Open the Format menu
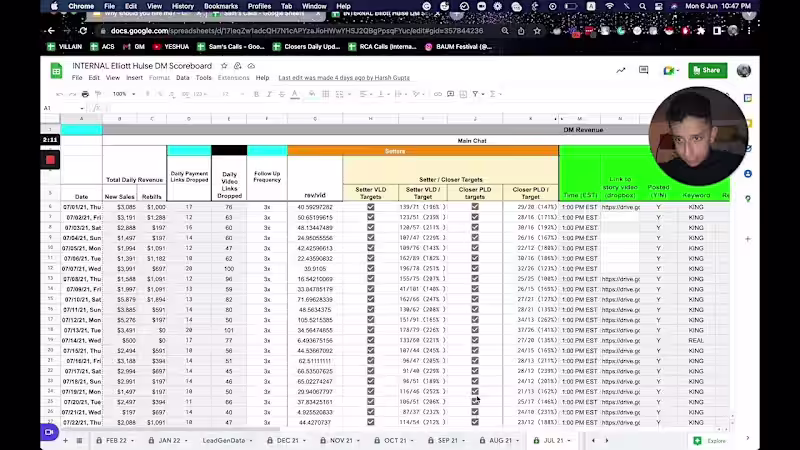 [159, 78]
